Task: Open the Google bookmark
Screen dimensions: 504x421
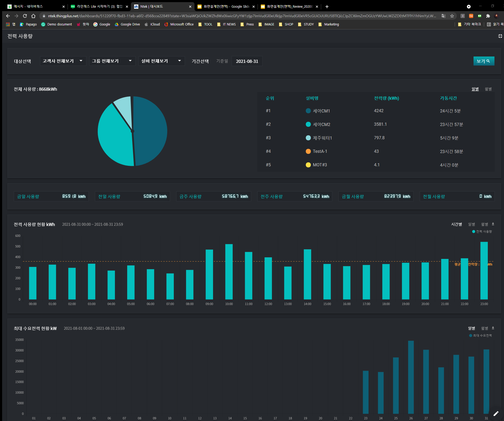Action: coord(102,24)
